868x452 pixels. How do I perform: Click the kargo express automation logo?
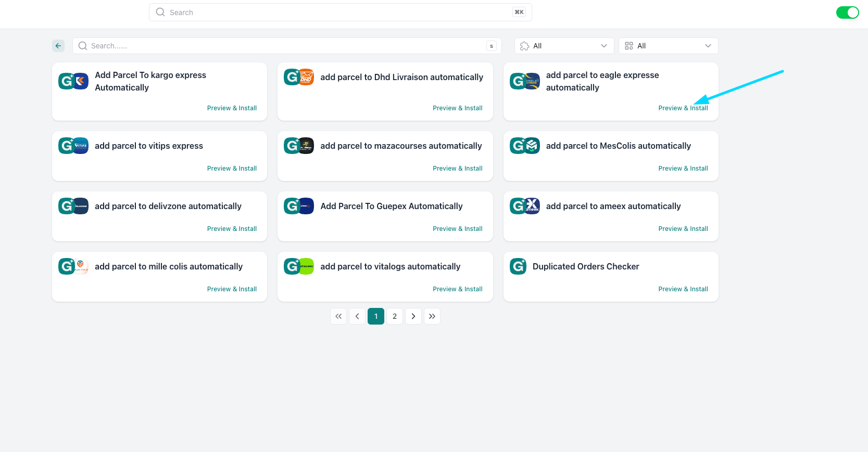click(x=73, y=81)
